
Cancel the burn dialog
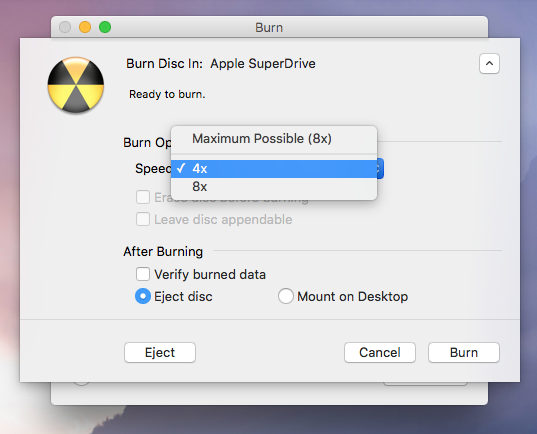380,352
